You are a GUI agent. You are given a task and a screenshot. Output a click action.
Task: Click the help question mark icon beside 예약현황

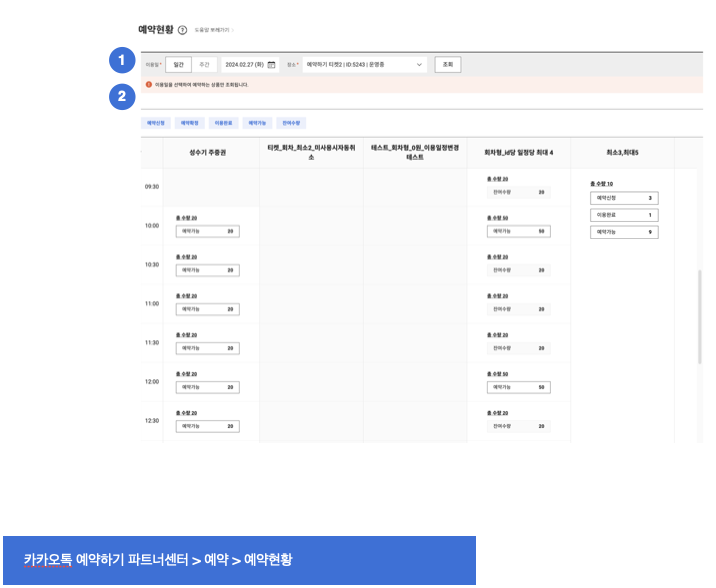click(x=182, y=31)
